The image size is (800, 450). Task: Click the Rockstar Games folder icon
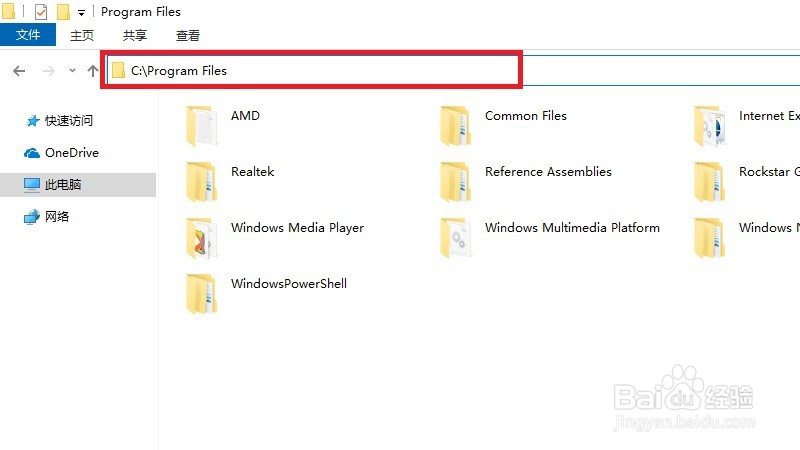point(710,182)
